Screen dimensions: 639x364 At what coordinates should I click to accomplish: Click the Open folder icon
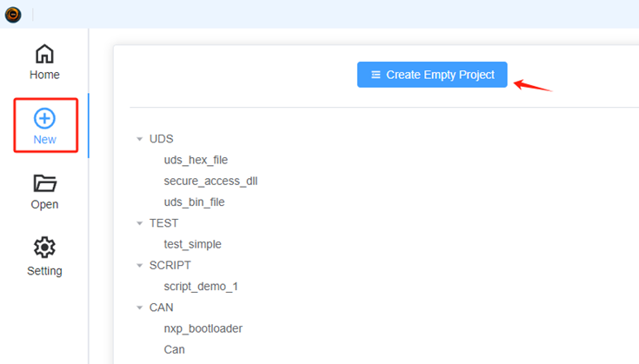tap(44, 183)
